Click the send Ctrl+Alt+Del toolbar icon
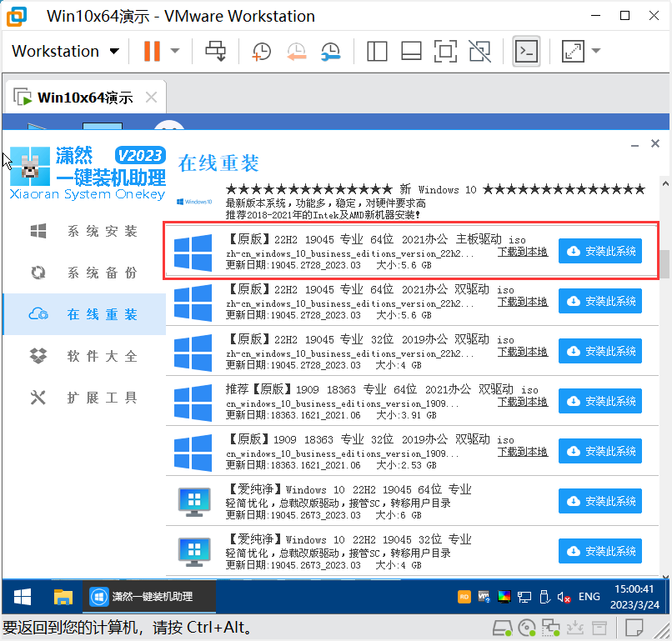672x641 pixels. click(216, 51)
